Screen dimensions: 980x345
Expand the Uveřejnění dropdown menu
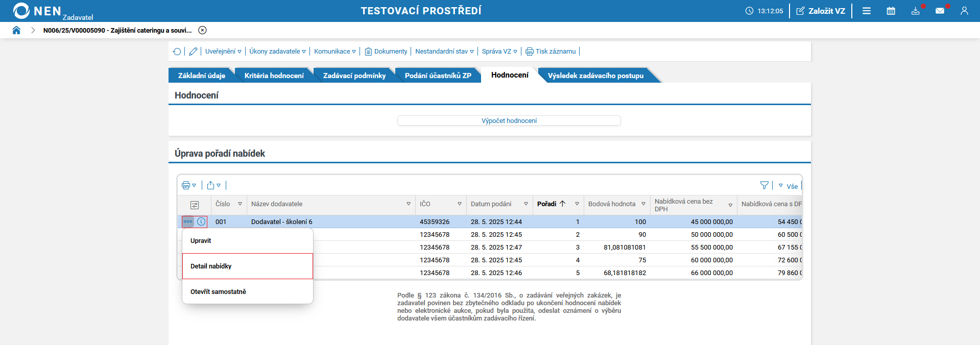tap(223, 52)
